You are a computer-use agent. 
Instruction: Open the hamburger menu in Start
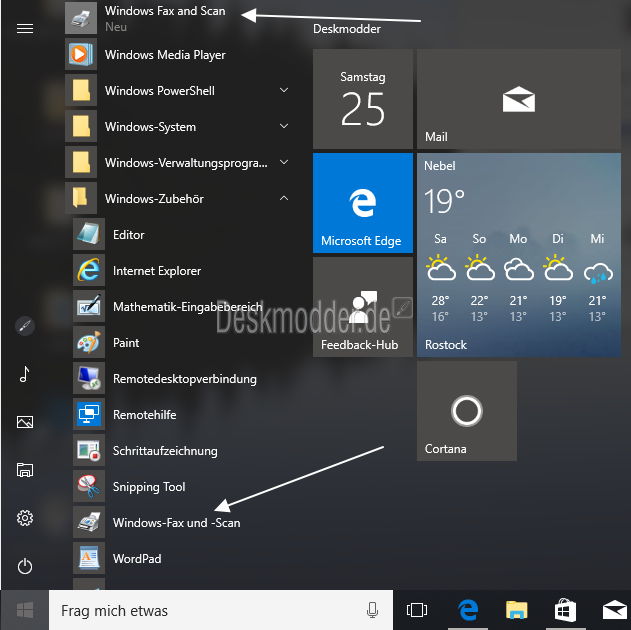[25, 29]
